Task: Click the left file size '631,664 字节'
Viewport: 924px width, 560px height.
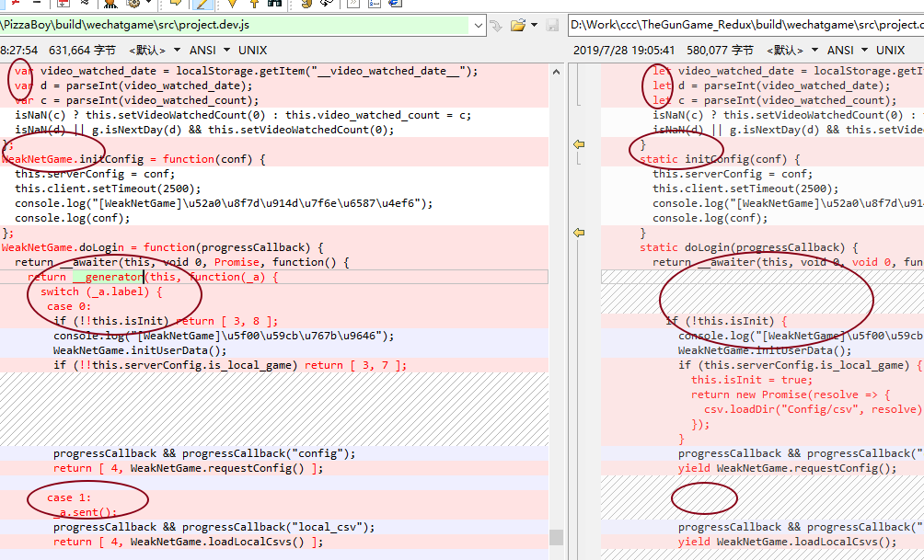Action: 82,50
